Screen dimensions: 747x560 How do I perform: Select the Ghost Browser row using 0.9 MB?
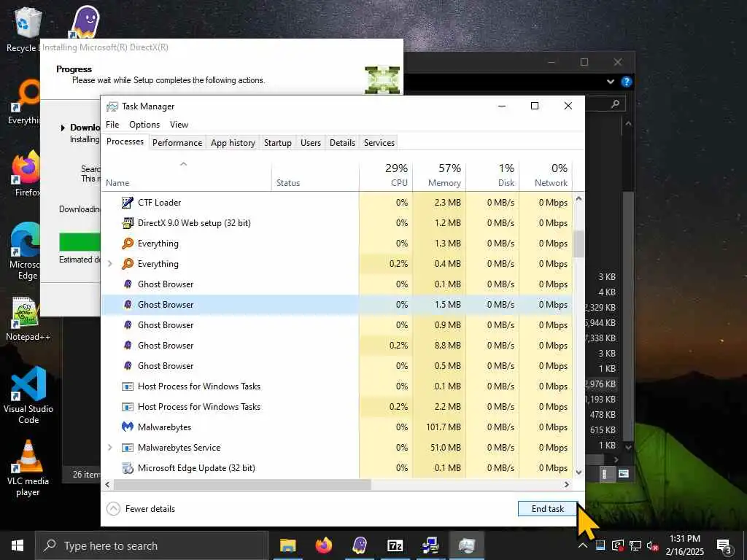(x=337, y=325)
